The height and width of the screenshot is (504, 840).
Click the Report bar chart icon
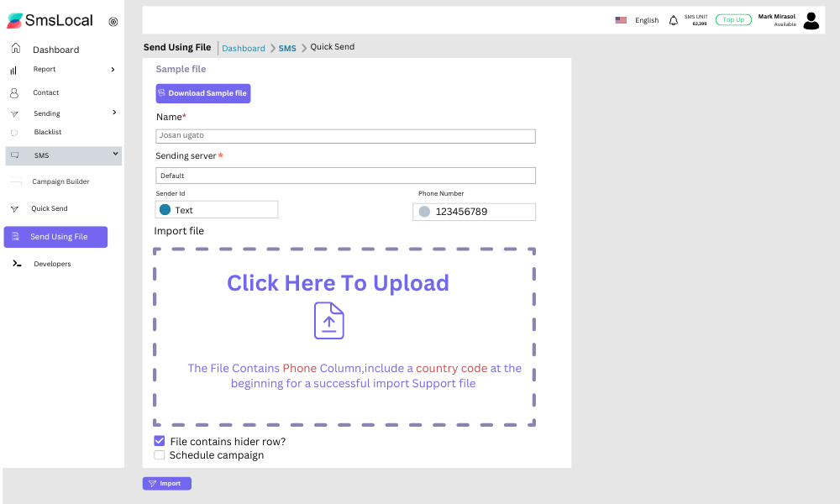point(13,71)
